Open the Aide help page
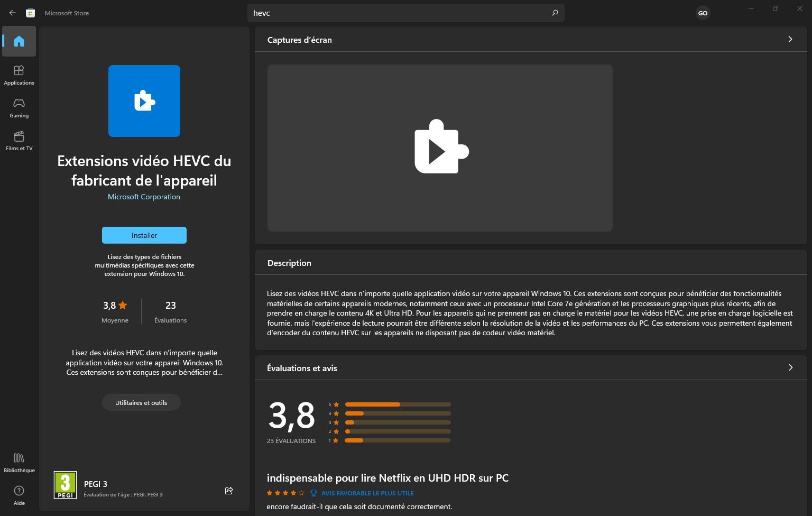 pyautogui.click(x=19, y=495)
